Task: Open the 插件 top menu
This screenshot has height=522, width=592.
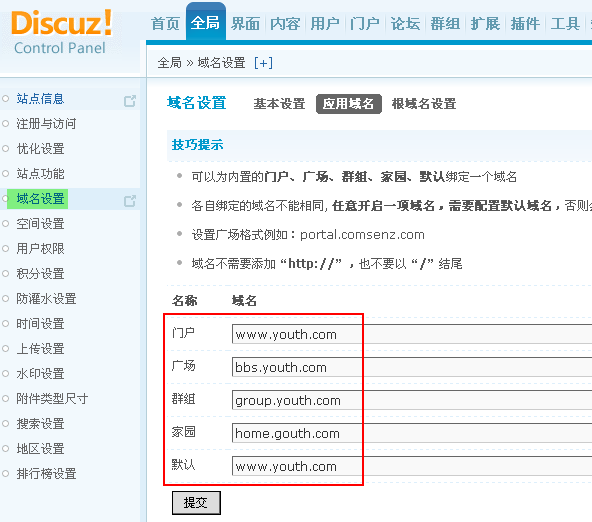Action: (x=525, y=23)
